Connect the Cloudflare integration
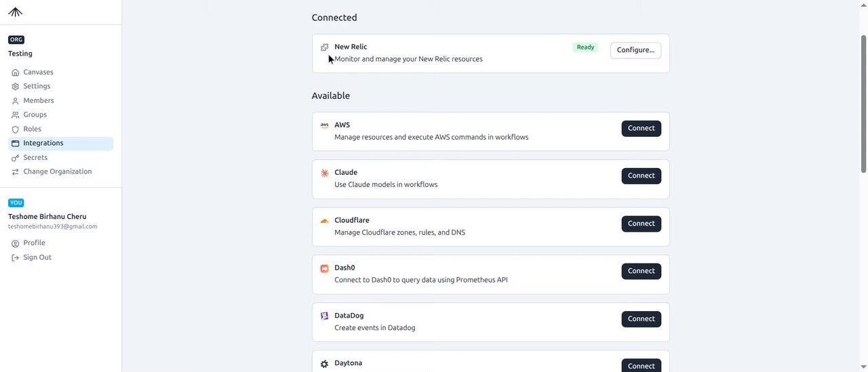The width and height of the screenshot is (868, 372). coord(641,224)
